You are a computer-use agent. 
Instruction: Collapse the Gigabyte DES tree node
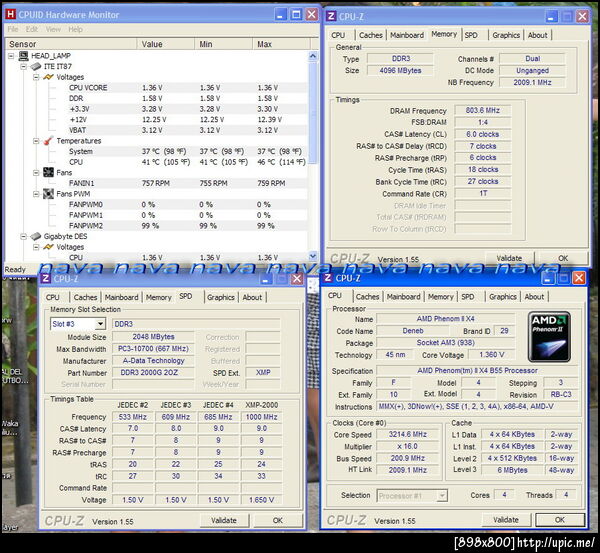tap(23, 236)
